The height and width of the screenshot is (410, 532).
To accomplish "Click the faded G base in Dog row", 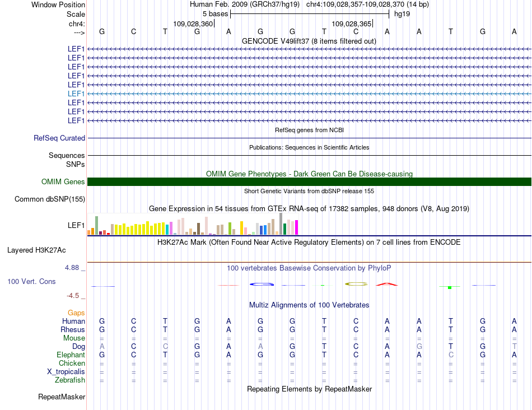I will click(x=419, y=347).
